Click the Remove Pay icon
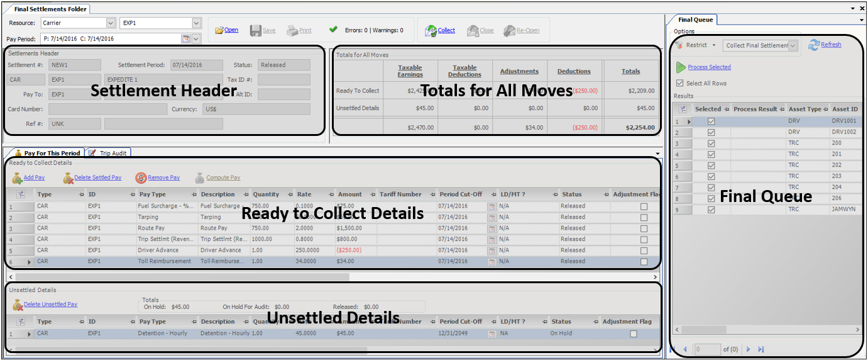 141,178
